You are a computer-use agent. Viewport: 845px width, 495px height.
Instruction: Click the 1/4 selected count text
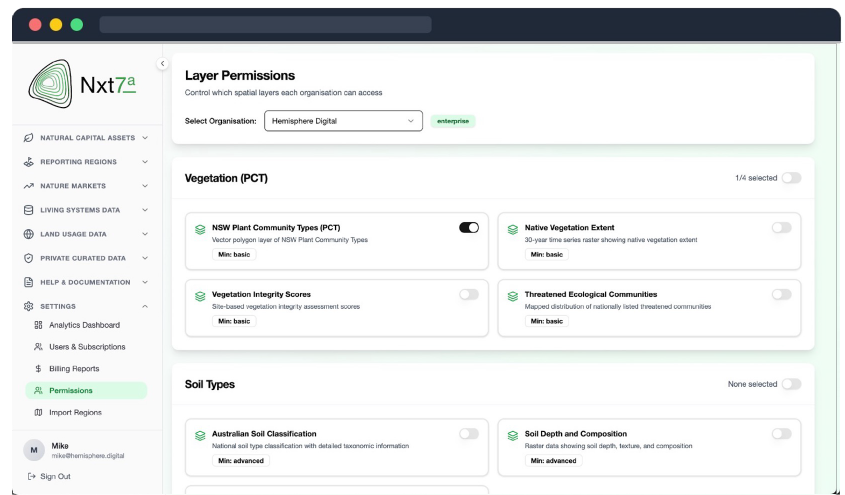(756, 178)
